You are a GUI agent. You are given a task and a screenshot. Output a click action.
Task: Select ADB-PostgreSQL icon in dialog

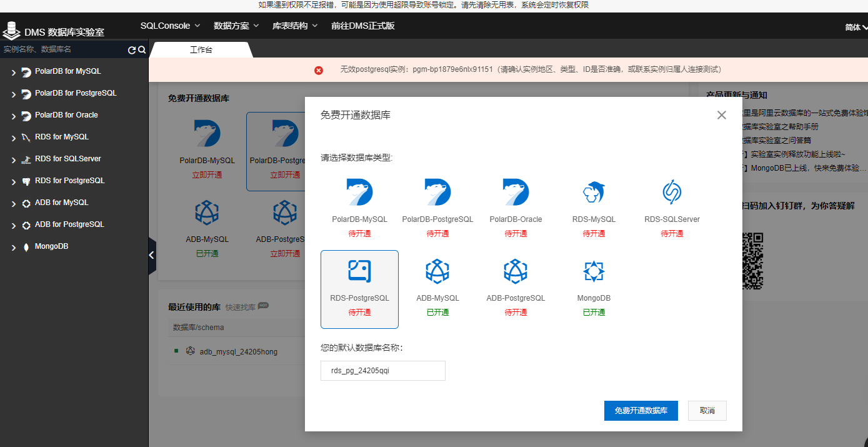(516, 271)
